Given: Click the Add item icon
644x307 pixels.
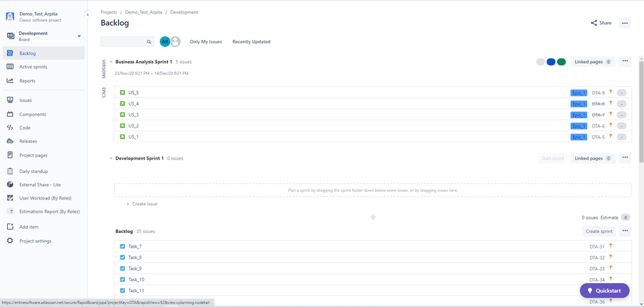Looking at the screenshot, I should click(x=10, y=227).
